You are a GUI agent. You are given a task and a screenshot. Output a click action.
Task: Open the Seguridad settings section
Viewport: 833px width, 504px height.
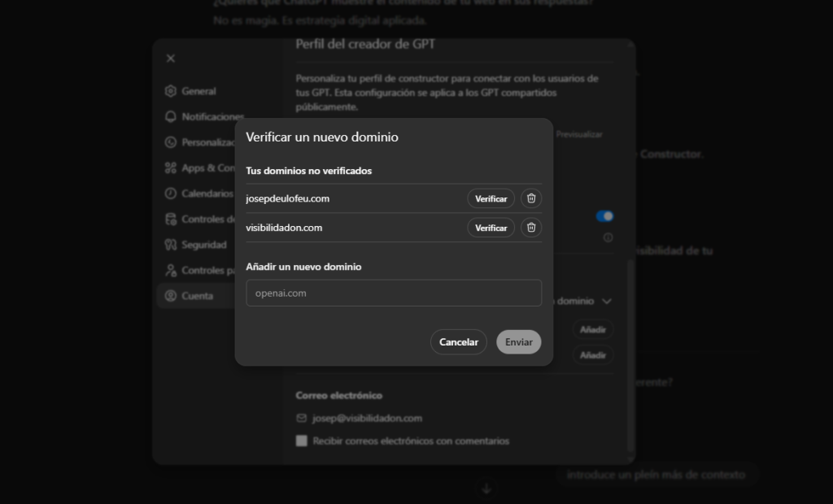click(203, 245)
